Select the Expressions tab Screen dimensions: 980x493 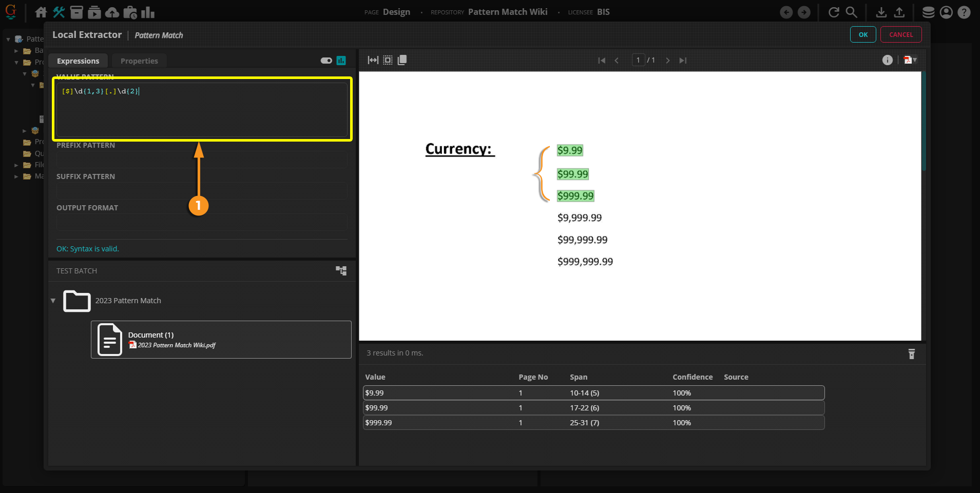[x=78, y=61]
